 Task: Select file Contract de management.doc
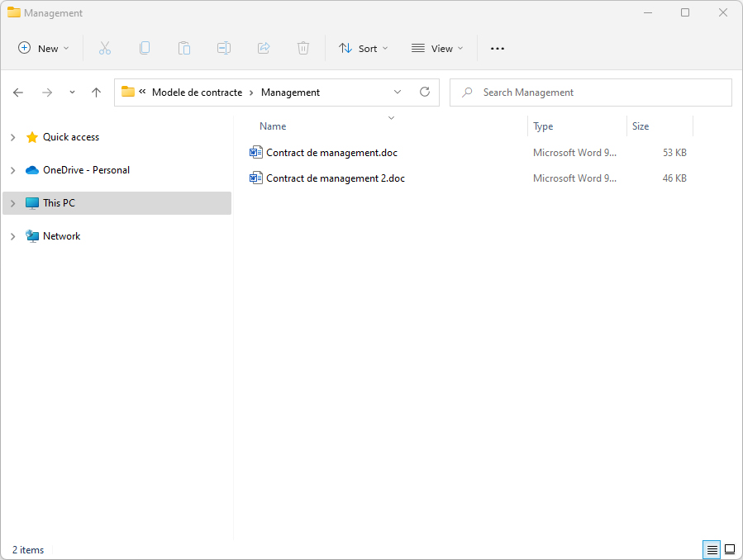point(331,153)
